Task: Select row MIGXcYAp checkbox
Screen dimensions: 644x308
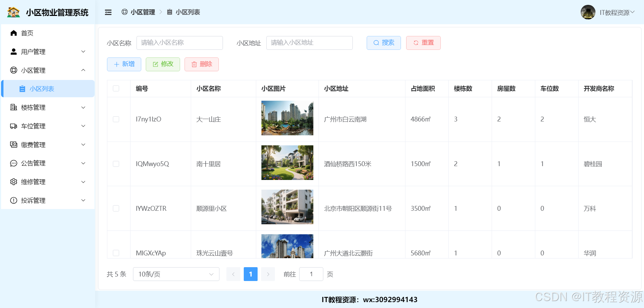Action: [x=116, y=253]
